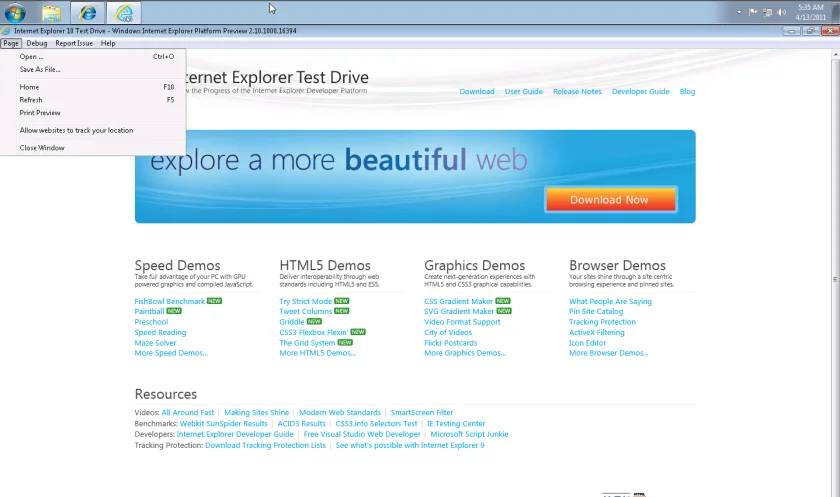Open the Help menu

[x=108, y=43]
